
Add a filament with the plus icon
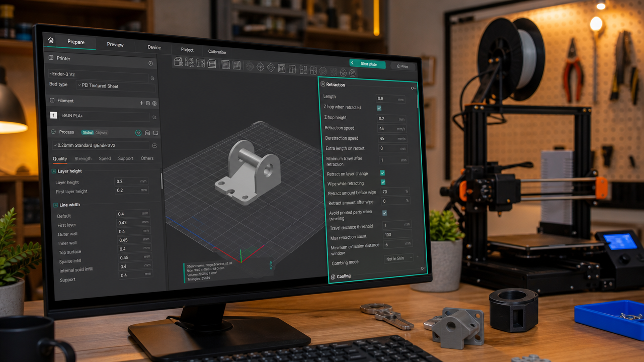click(141, 103)
